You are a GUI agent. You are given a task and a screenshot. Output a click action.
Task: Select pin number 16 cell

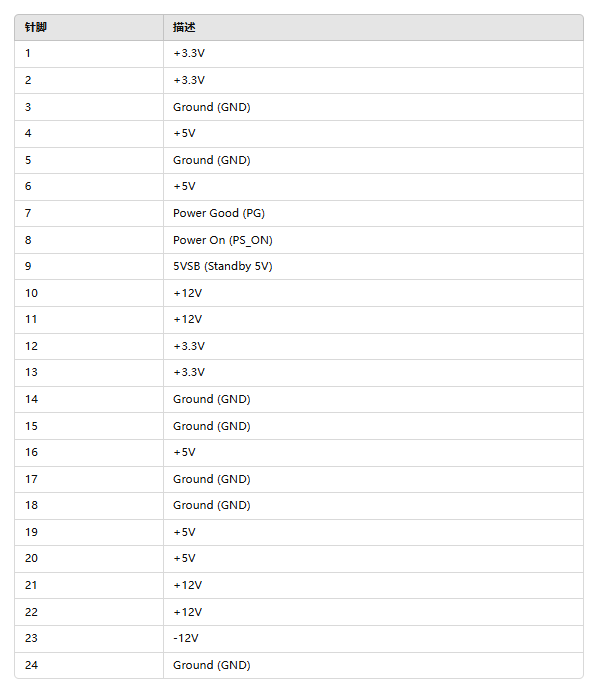pos(89,452)
